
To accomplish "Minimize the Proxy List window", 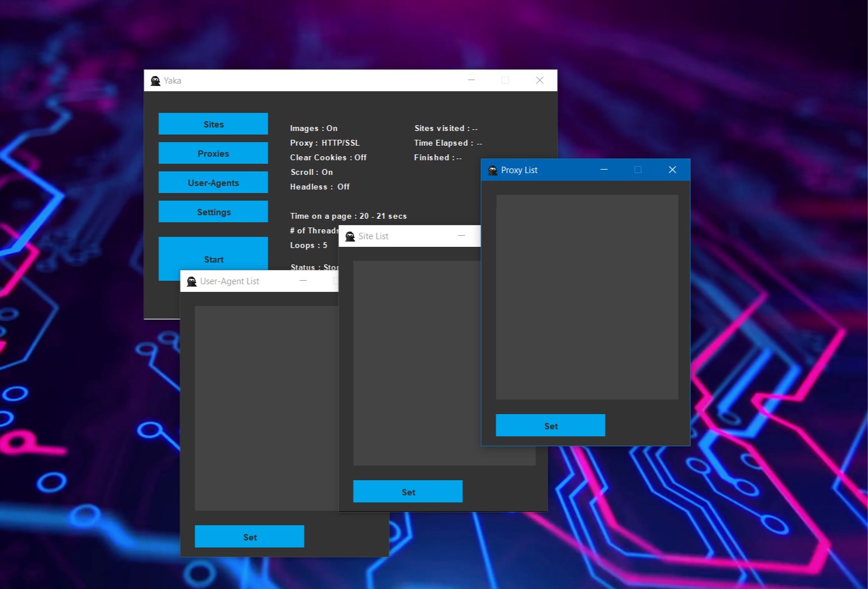I will (x=604, y=170).
